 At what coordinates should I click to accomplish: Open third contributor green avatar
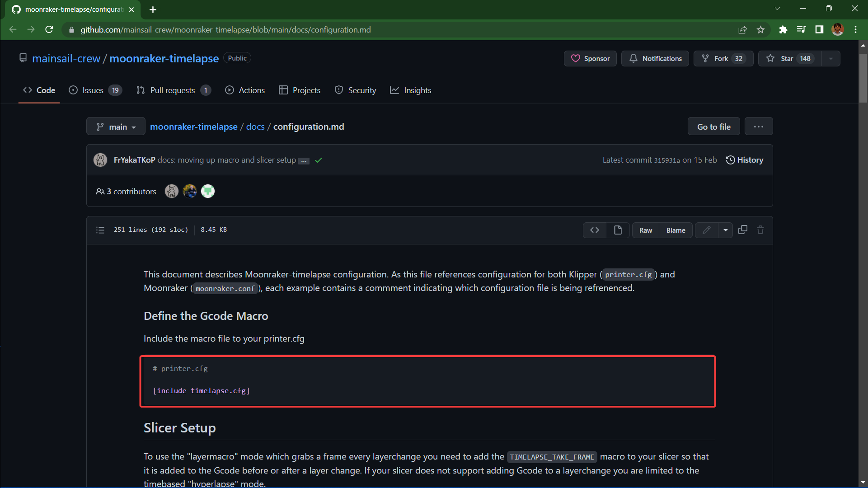(x=208, y=191)
